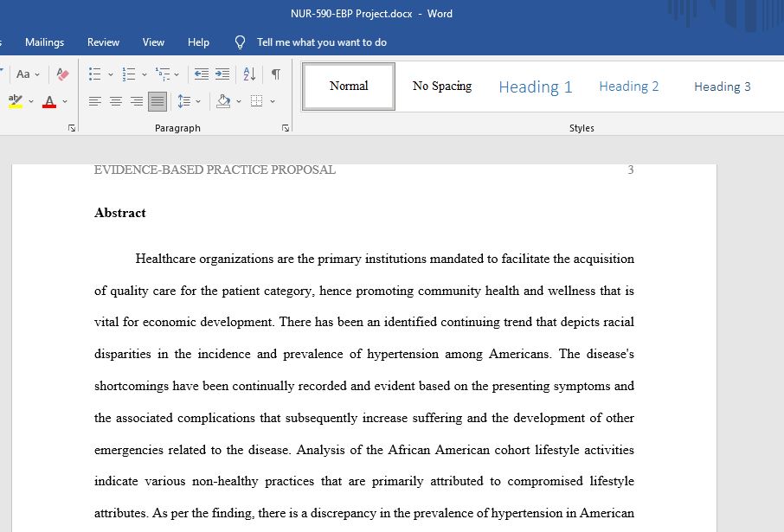Open the shading color dropdown arrow
Screen dimensions: 784x532
tap(239, 101)
